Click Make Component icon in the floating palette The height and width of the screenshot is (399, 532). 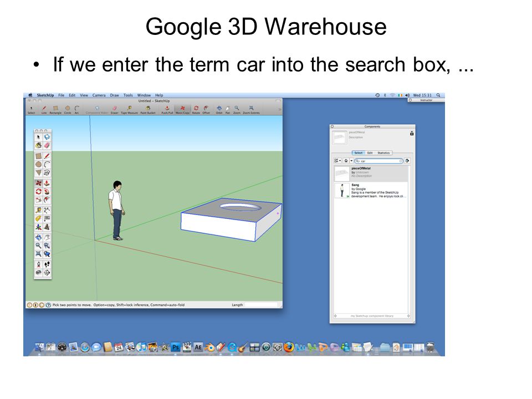pos(47,137)
